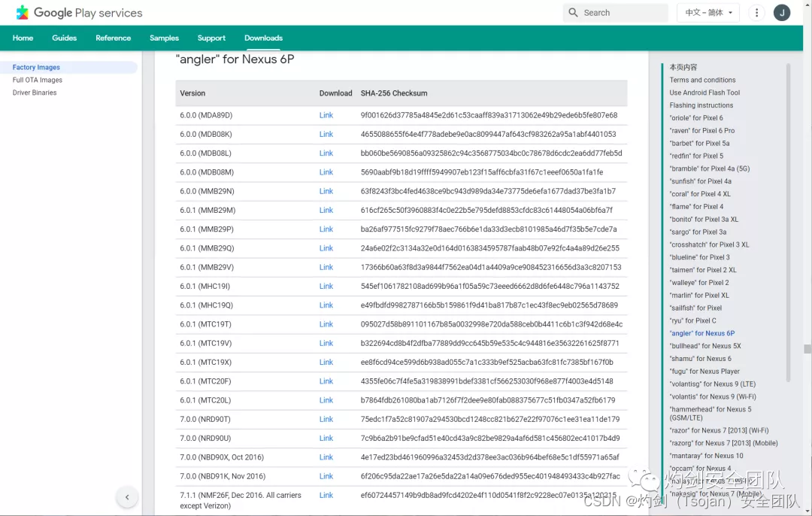The image size is (812, 516).
Task: Click the table of contents scrollbar
Action: click(788, 223)
